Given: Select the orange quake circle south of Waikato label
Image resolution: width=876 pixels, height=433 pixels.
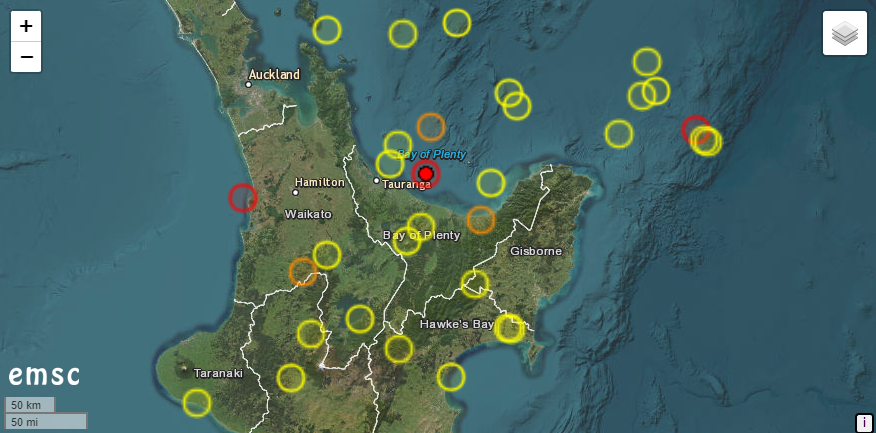Looking at the screenshot, I should pos(303,272).
